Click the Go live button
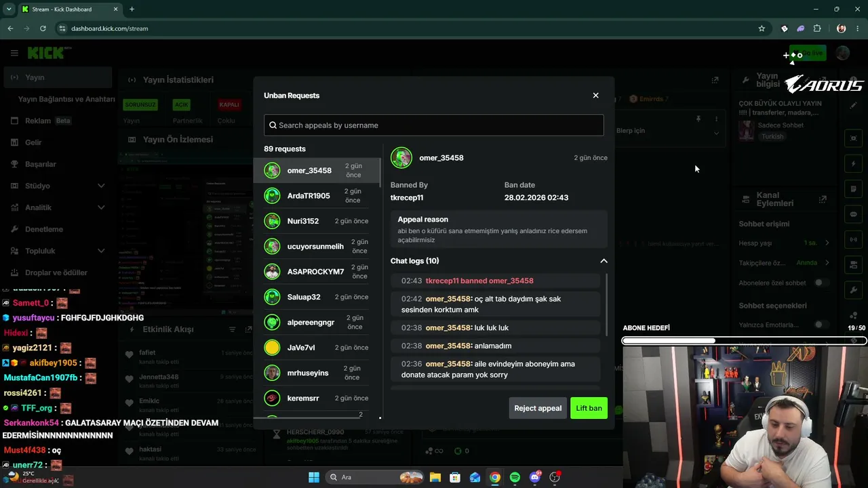Image resolution: width=868 pixels, height=488 pixels. pyautogui.click(x=807, y=53)
